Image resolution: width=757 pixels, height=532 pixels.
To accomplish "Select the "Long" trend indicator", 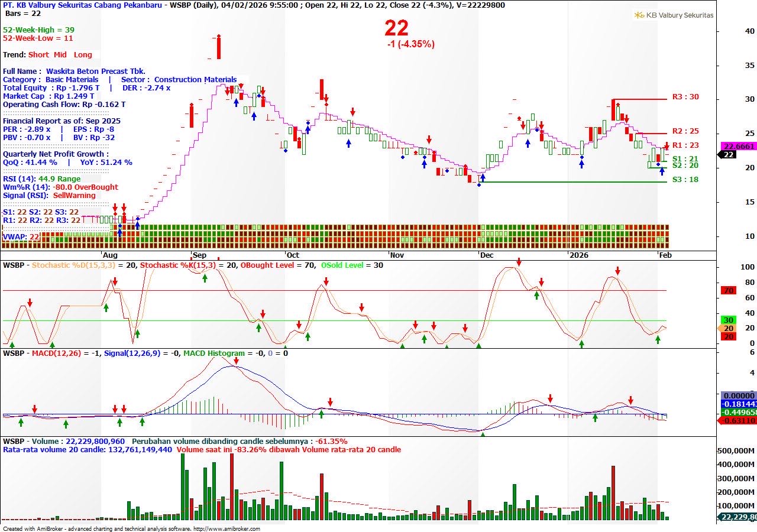I will click(83, 54).
